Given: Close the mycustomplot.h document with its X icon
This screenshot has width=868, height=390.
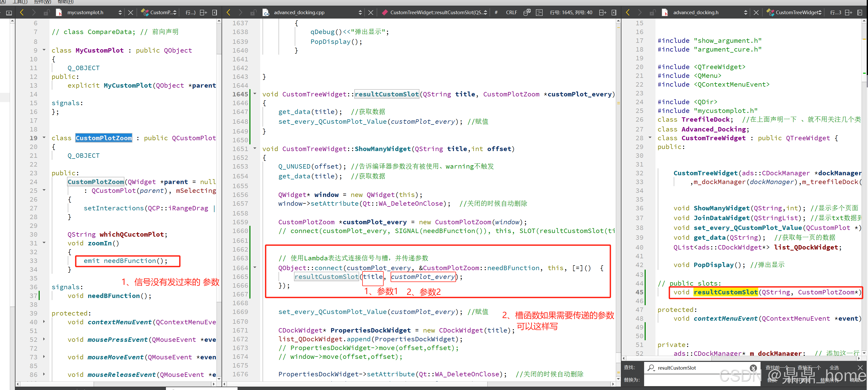Looking at the screenshot, I should pos(131,12).
